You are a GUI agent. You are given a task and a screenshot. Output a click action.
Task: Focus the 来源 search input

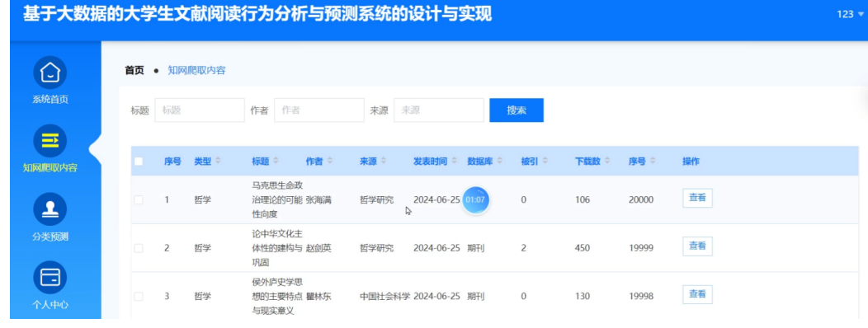coord(439,110)
